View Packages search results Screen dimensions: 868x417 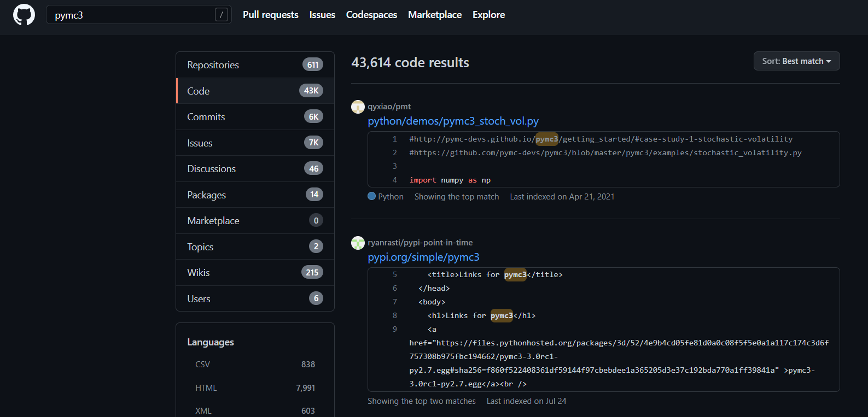click(255, 195)
